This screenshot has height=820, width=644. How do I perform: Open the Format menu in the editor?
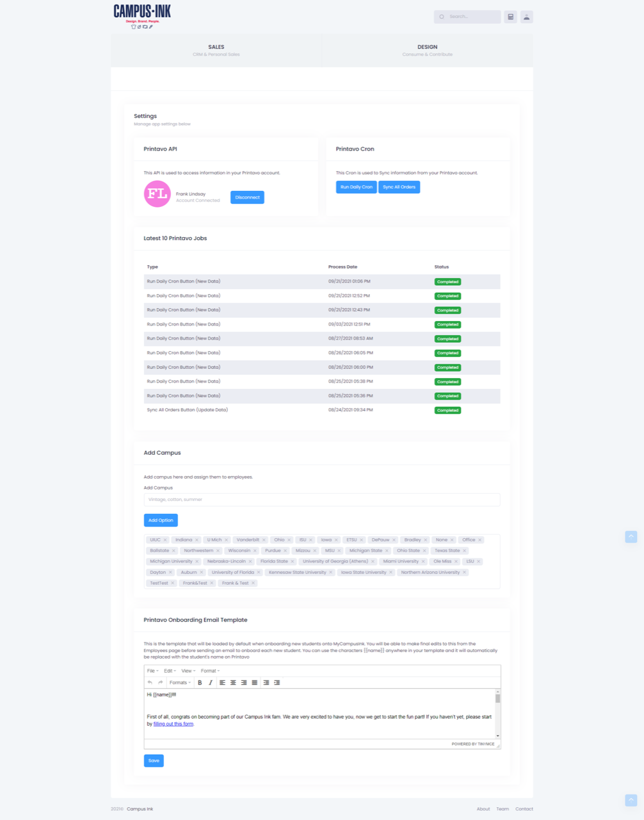pos(210,671)
